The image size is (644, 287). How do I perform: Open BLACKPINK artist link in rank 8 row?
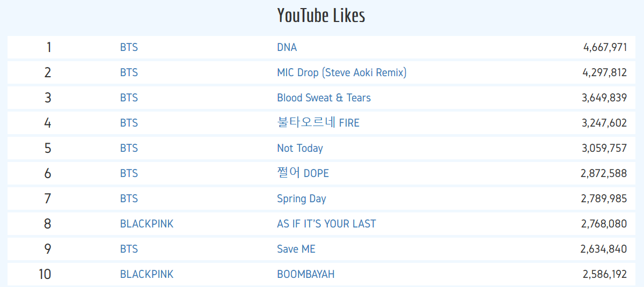pyautogui.click(x=147, y=224)
